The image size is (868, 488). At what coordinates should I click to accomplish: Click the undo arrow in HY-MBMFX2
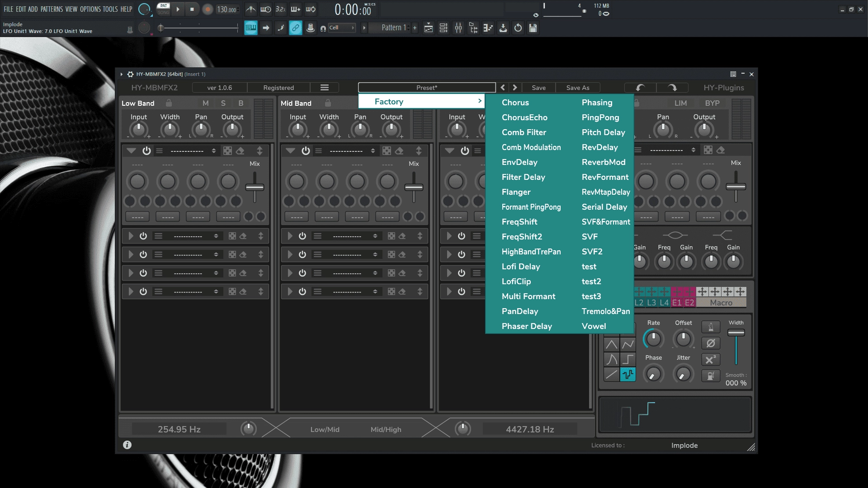640,88
